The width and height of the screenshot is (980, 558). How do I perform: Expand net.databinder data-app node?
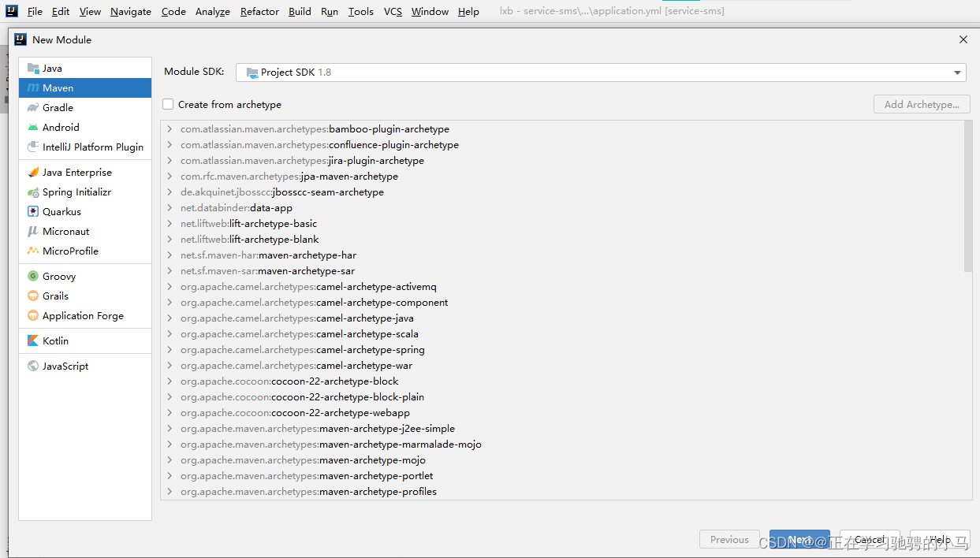[x=170, y=207]
